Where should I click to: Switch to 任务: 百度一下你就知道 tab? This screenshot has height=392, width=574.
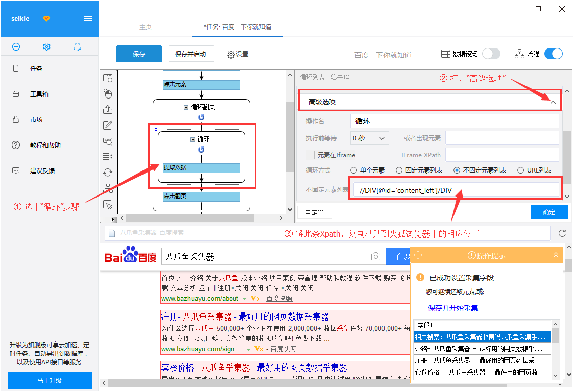(237, 27)
